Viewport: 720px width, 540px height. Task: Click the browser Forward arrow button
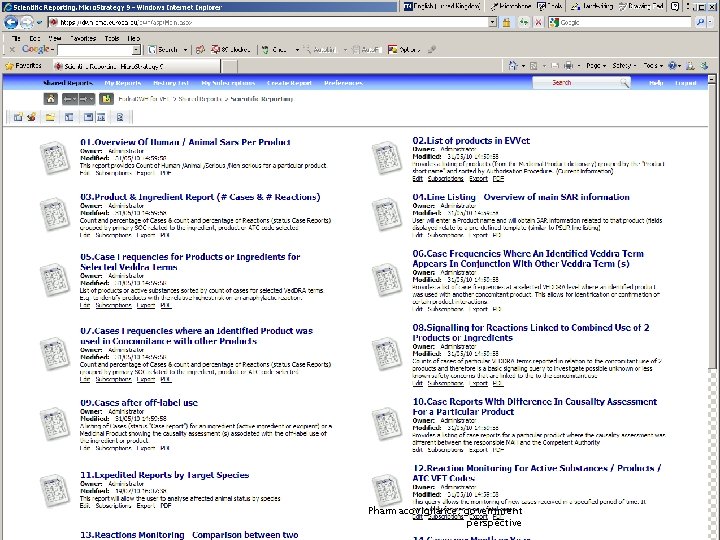[27, 22]
